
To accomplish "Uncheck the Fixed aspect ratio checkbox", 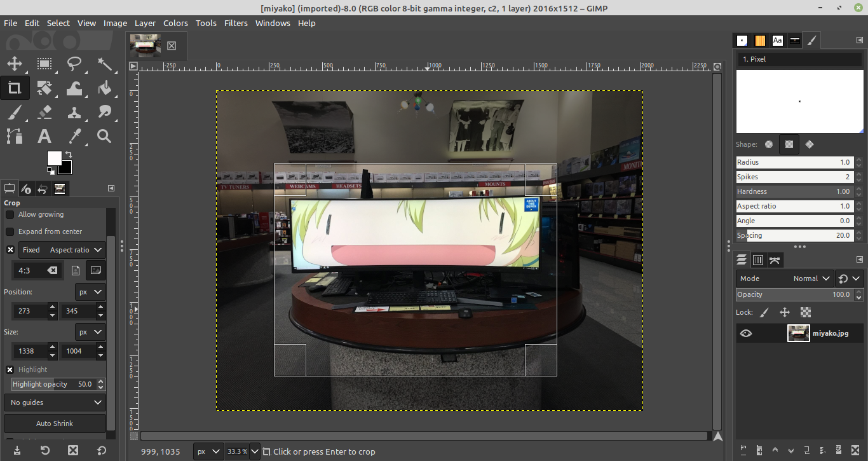I will click(10, 250).
